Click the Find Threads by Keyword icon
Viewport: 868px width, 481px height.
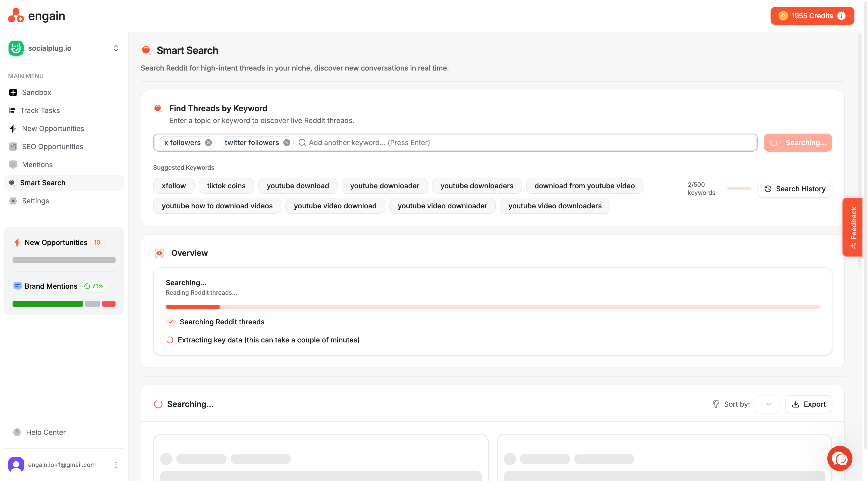[158, 108]
